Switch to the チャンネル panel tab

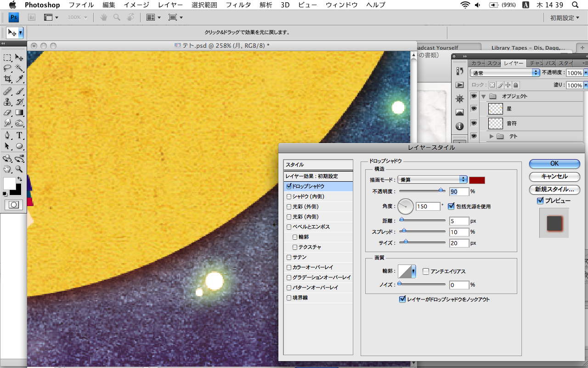pos(536,63)
